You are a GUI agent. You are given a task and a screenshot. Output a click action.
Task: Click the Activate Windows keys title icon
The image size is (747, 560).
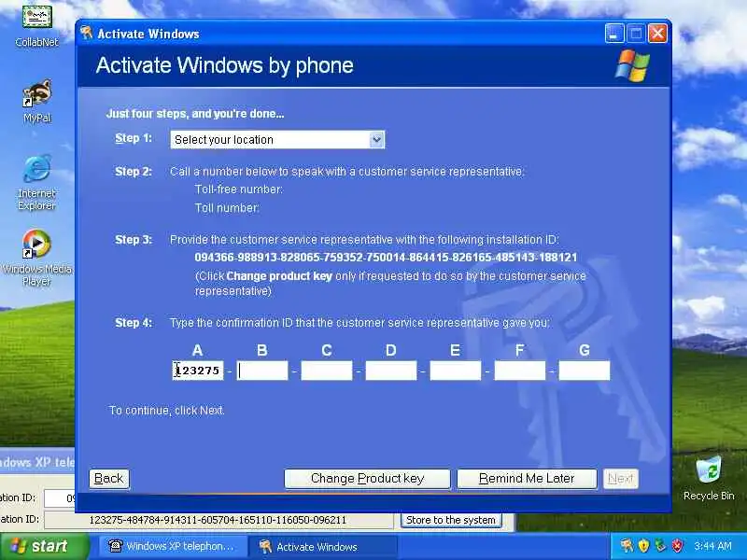tap(87, 34)
